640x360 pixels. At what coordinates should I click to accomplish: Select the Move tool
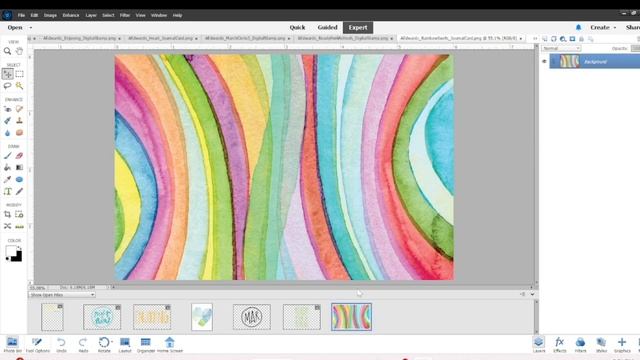pos(7,74)
